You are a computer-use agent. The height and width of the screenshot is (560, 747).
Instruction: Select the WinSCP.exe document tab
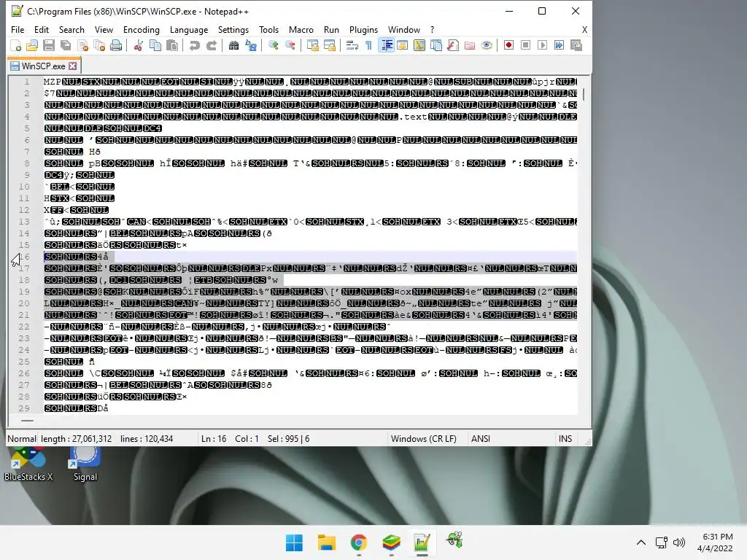click(43, 66)
